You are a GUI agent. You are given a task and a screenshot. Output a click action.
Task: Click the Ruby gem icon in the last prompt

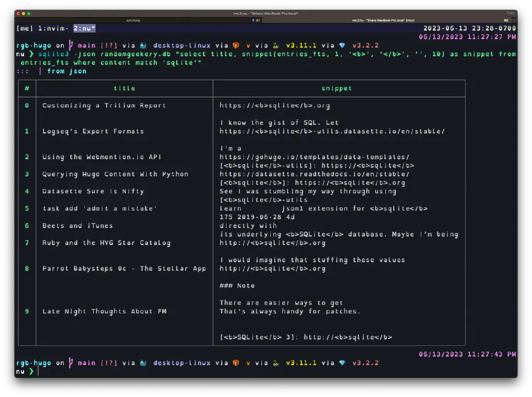click(342, 363)
